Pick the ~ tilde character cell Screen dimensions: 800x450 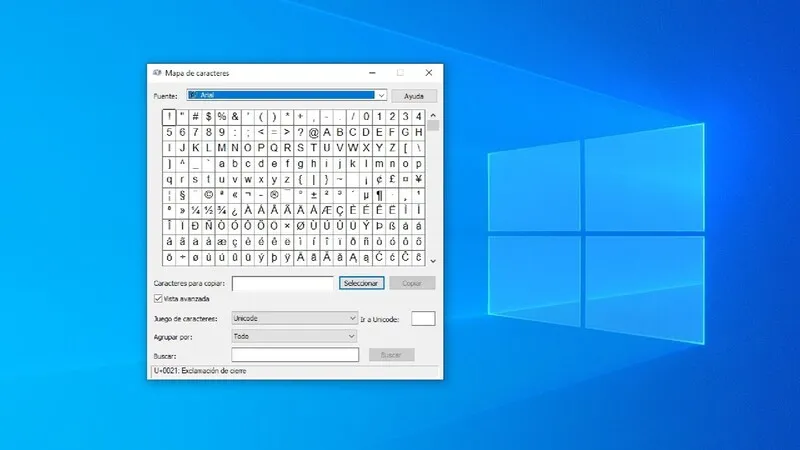point(340,179)
